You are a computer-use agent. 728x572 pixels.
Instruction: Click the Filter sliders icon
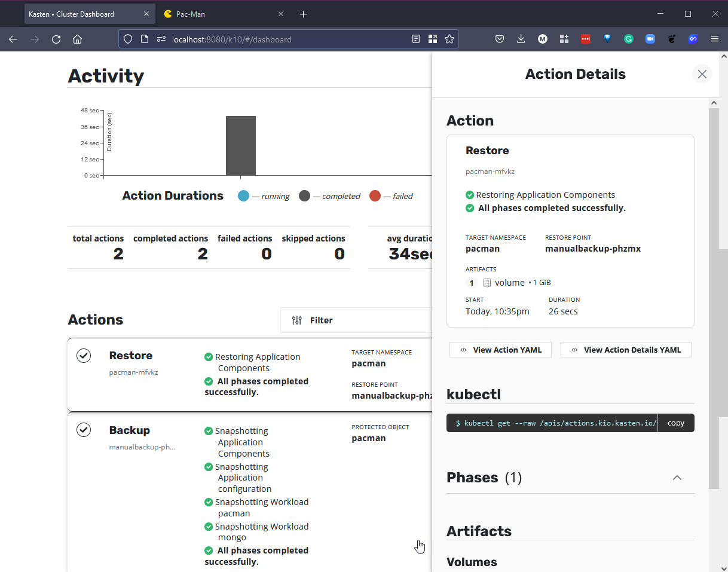(x=297, y=320)
